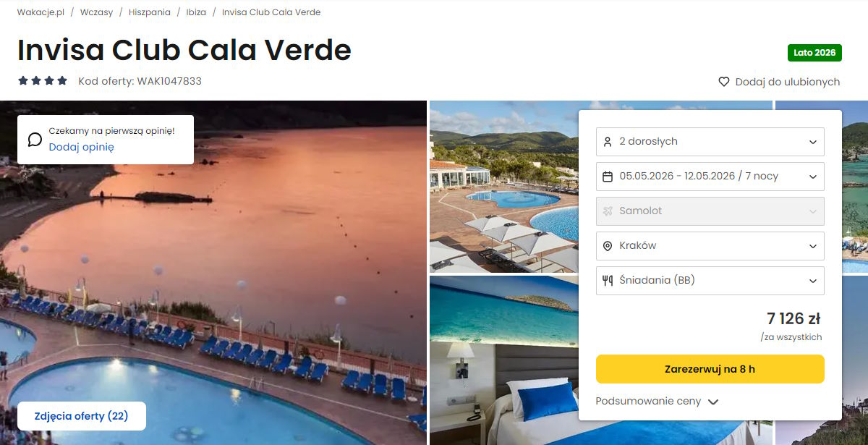The image size is (868, 445).
Task: Expand Podsumowanie ceny price summary
Action: 657,401
